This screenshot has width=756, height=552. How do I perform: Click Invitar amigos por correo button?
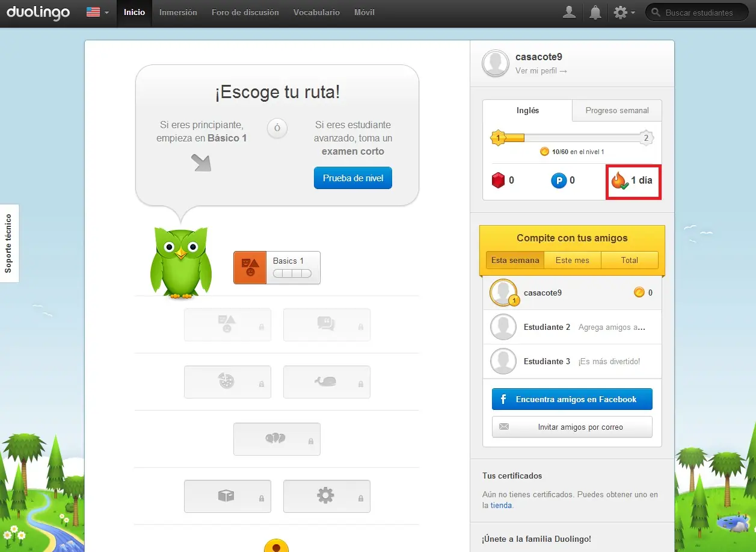572,427
